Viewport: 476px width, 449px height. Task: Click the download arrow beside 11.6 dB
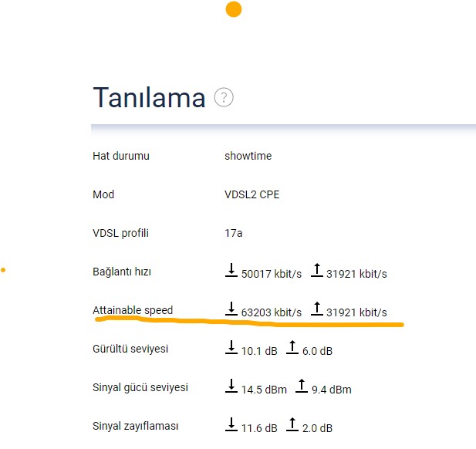[231, 424]
